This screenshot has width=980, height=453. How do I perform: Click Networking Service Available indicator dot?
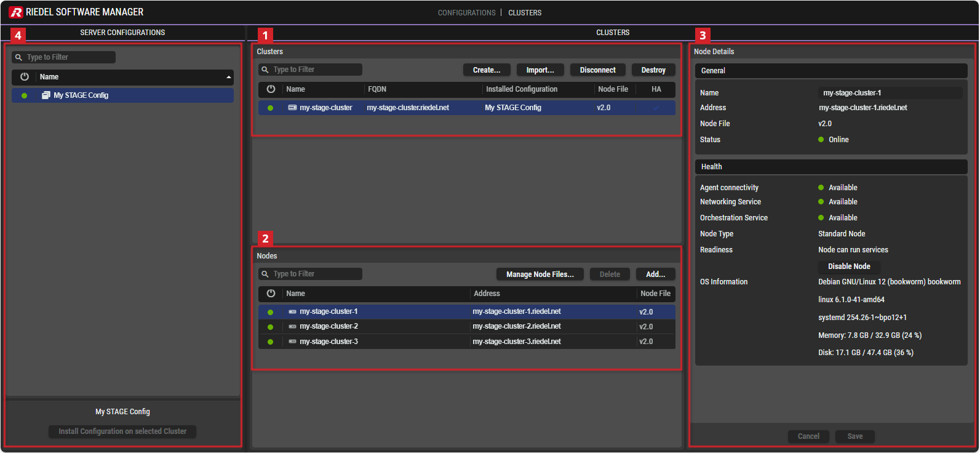coord(821,202)
